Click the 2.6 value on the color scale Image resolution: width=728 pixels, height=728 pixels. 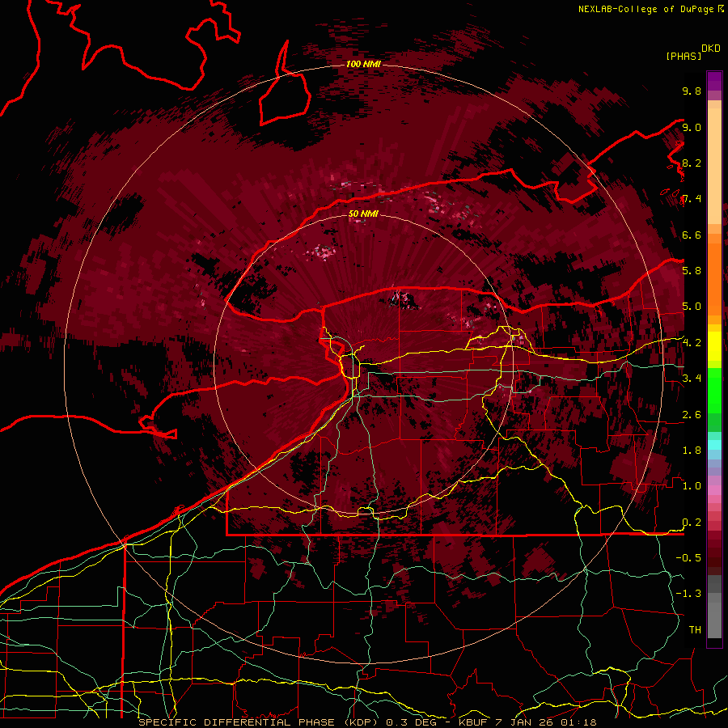pos(692,414)
